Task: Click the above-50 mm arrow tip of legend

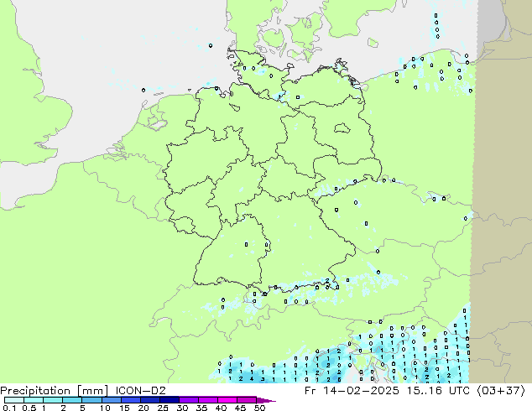Action: click(x=266, y=400)
